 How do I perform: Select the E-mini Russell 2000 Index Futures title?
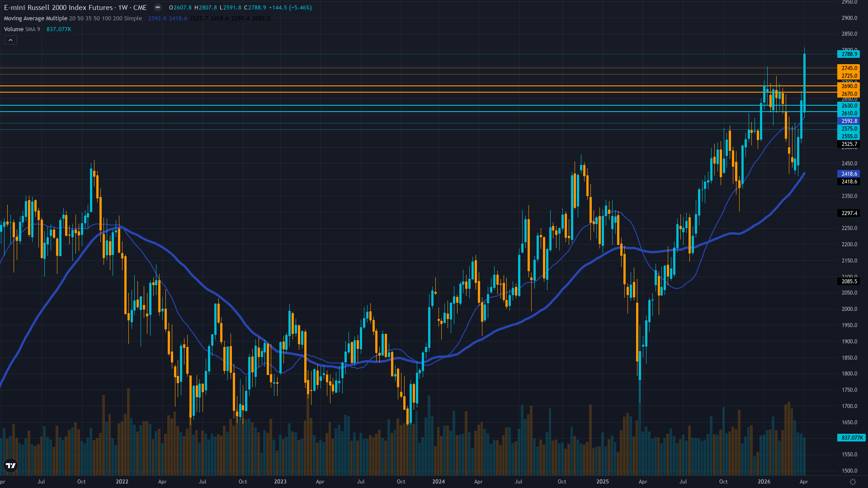coord(58,7)
